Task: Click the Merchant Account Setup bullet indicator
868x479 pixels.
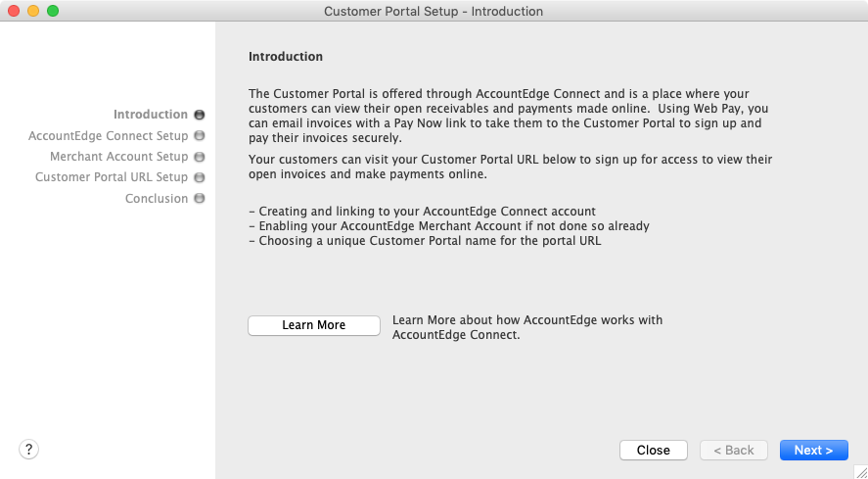Action: pyautogui.click(x=200, y=157)
